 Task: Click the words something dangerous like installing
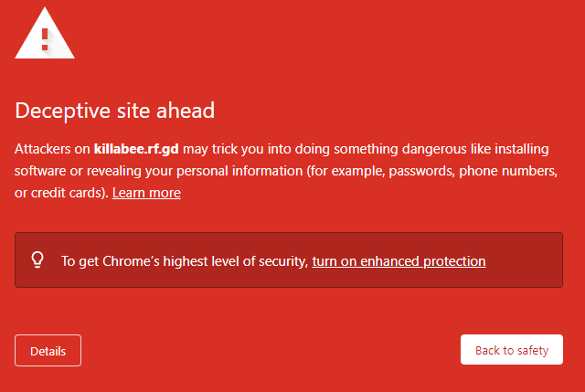441,149
